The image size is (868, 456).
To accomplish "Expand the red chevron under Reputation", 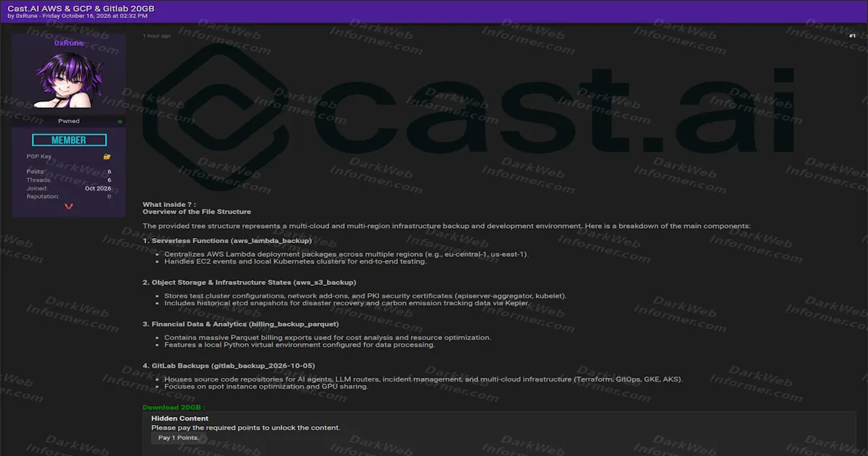I will coord(69,206).
